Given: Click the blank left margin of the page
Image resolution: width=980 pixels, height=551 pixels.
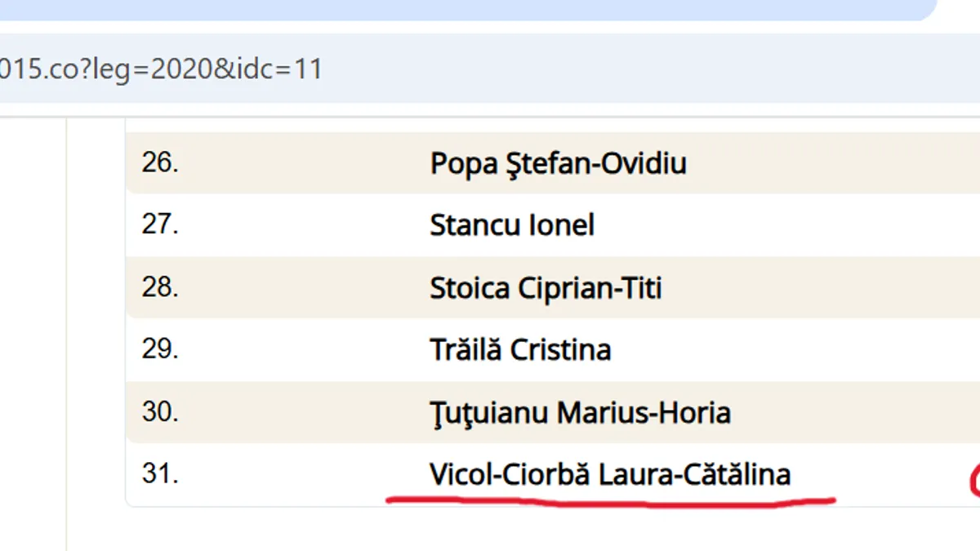Looking at the screenshot, I should (x=33, y=327).
